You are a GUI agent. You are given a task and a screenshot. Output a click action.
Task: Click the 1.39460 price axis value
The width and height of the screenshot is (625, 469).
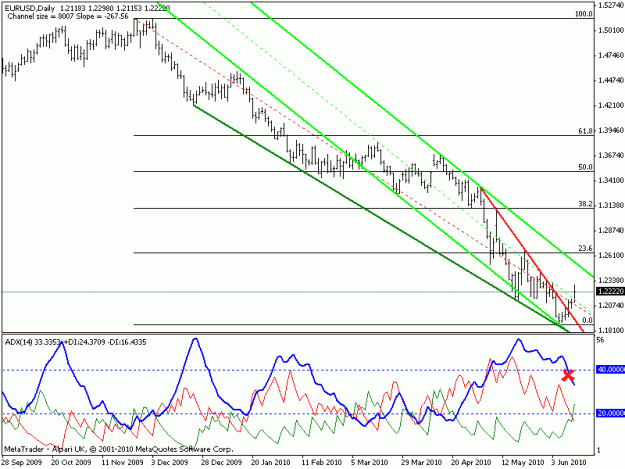click(x=611, y=130)
